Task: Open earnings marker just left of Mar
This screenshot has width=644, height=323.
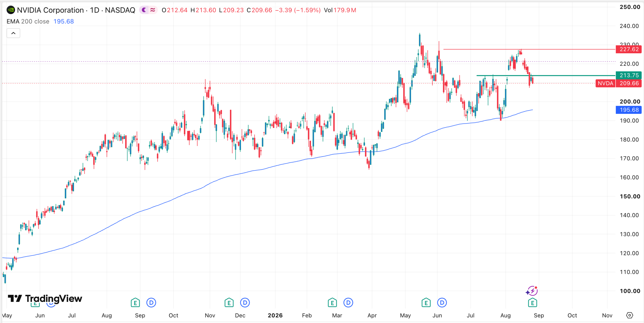Action: pos(332,303)
